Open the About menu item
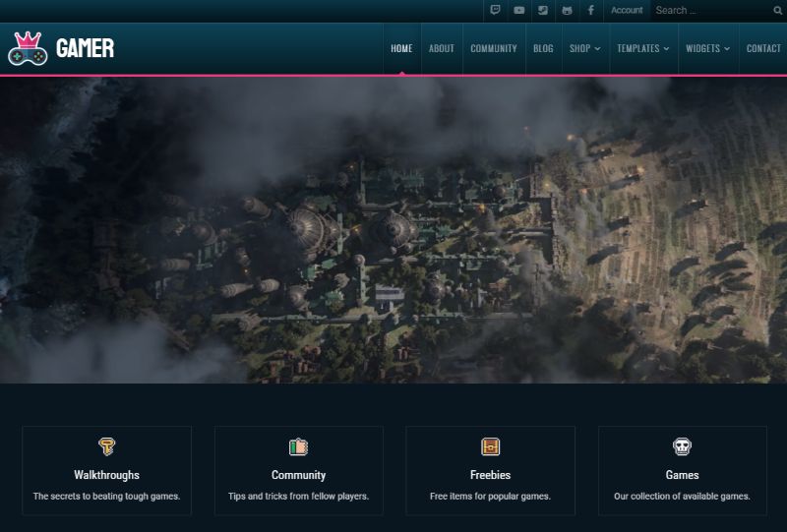This screenshot has width=787, height=532. [441, 49]
